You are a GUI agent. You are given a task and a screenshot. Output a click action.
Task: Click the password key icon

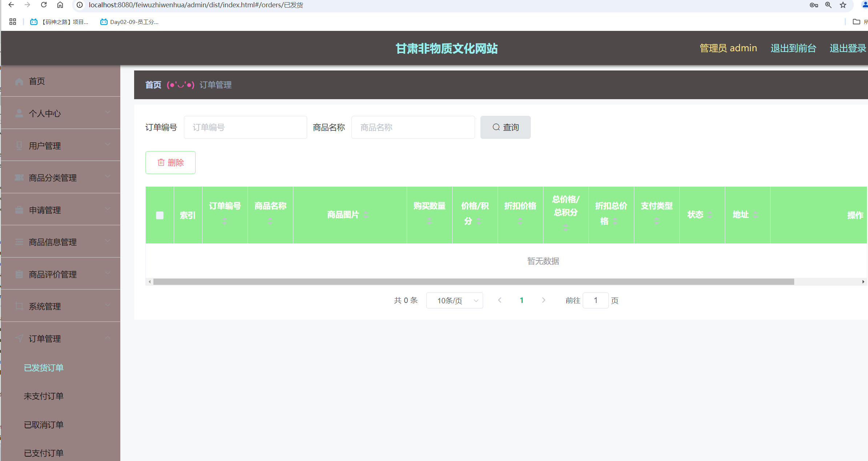pyautogui.click(x=813, y=5)
